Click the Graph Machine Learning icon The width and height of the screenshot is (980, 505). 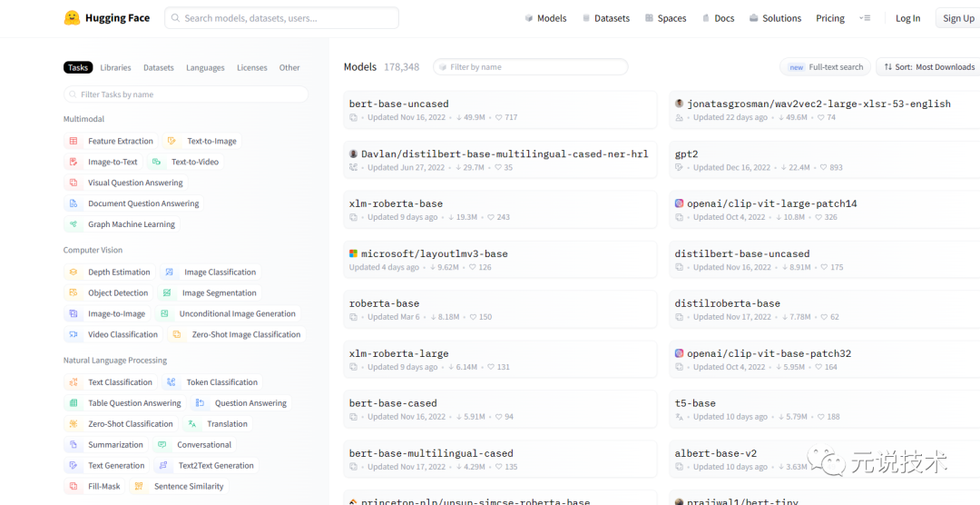(73, 224)
